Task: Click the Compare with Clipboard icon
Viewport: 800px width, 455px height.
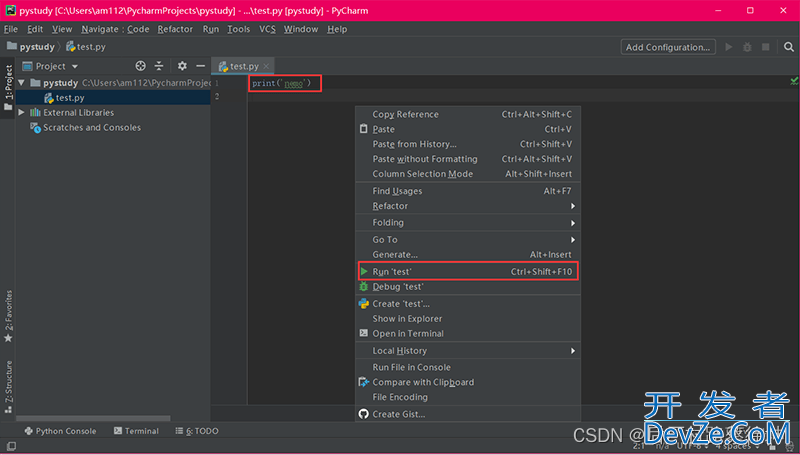Action: pos(363,382)
